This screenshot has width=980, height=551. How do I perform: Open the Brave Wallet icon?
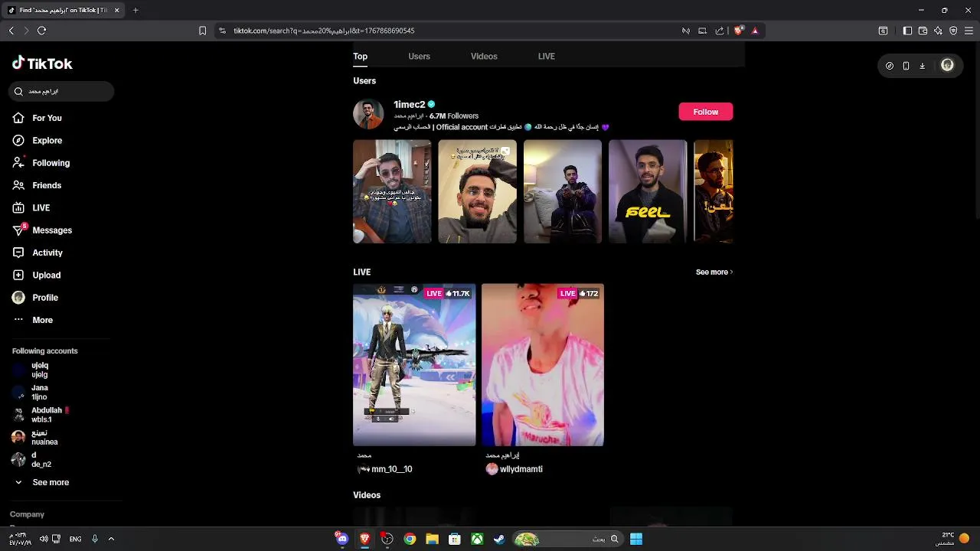pos(923,31)
